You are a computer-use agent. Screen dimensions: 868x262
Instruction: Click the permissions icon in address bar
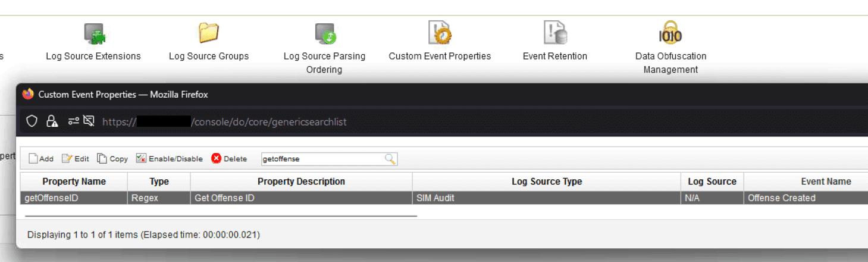tap(73, 121)
